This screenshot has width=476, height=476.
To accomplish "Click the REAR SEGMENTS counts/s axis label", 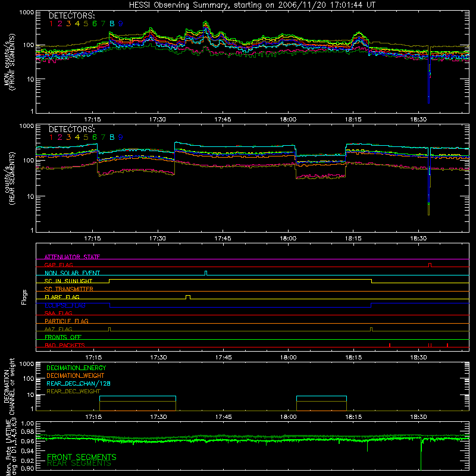I will [x=10, y=179].
